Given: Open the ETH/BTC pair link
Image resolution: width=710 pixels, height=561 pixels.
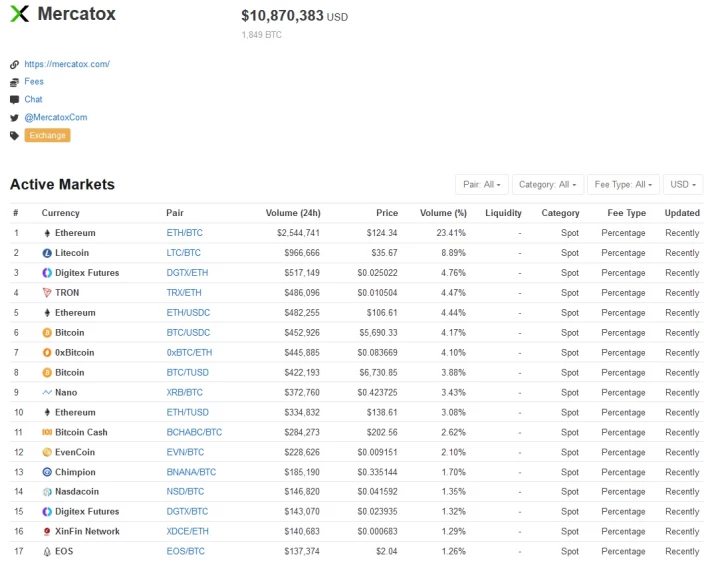Looking at the screenshot, I should tap(184, 233).
